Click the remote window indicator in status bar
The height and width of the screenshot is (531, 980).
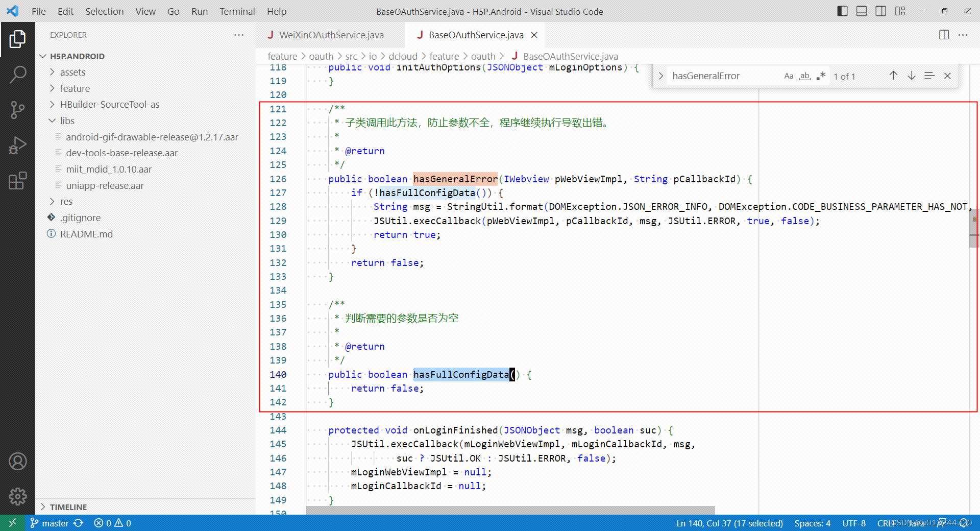point(12,523)
